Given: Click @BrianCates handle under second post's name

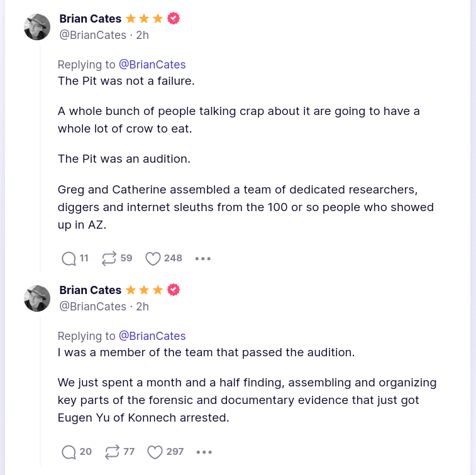Looking at the screenshot, I should click(92, 307).
